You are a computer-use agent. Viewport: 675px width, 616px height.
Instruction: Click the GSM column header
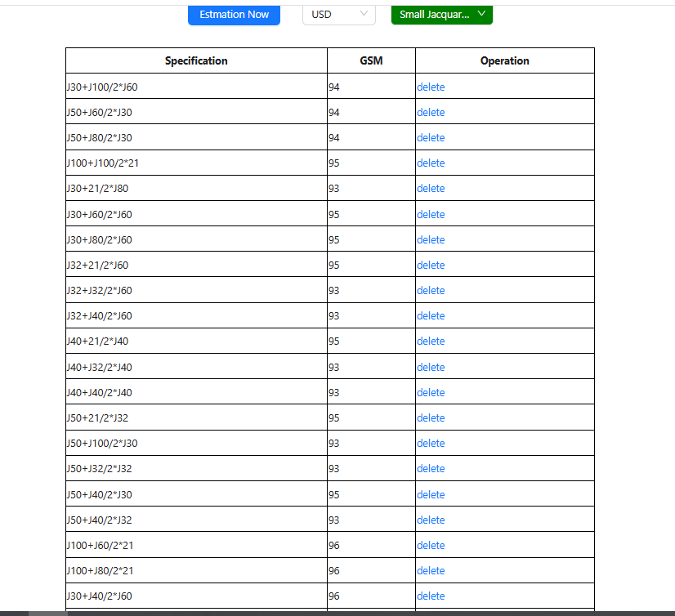coord(371,61)
